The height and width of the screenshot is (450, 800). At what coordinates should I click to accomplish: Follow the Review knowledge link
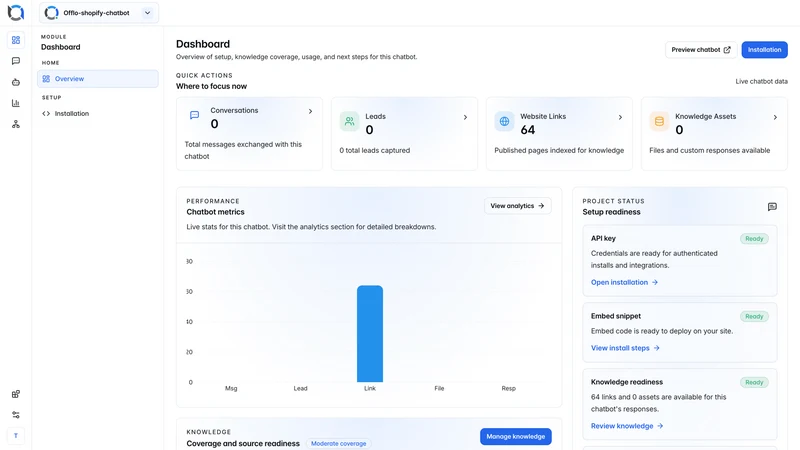[627, 426]
